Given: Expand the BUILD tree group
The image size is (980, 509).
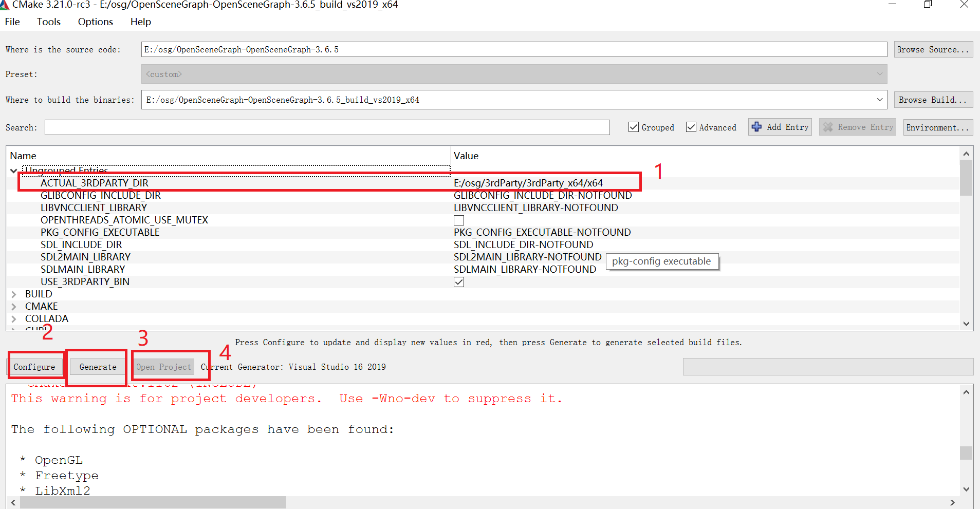Looking at the screenshot, I should click(x=14, y=294).
